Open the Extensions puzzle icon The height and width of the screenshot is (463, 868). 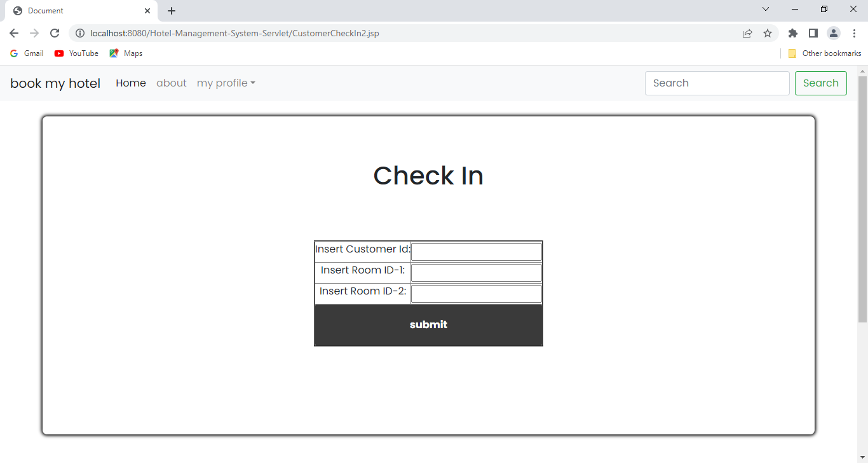[793, 33]
